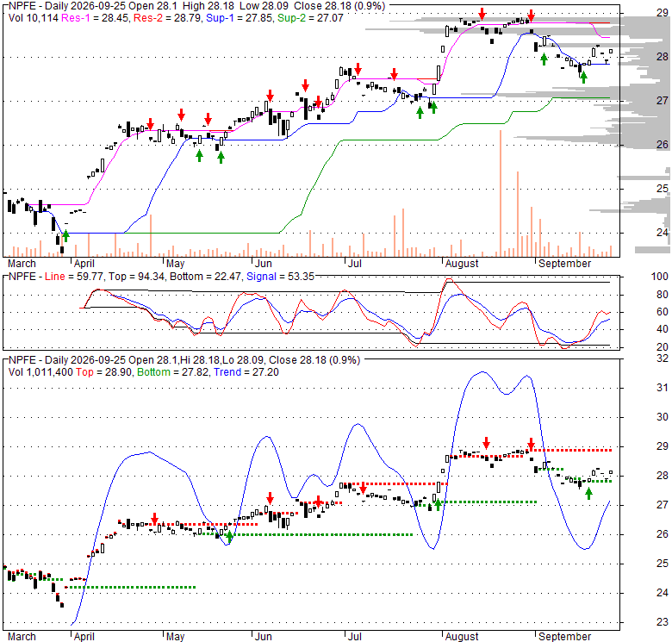The image size is (672, 642).
Task: Click the red Line legend in the oscillator panel
Action: 55,277
